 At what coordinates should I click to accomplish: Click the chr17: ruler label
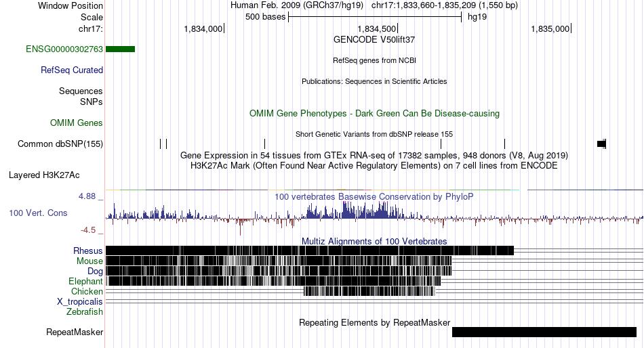pyautogui.click(x=90, y=28)
